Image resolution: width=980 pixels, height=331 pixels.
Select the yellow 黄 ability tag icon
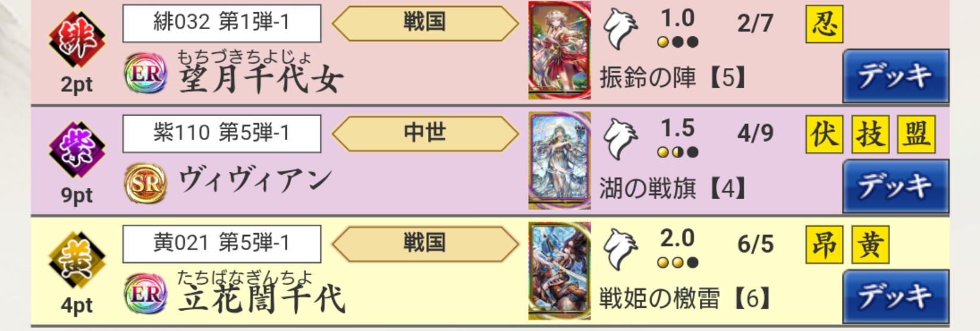[870, 245]
